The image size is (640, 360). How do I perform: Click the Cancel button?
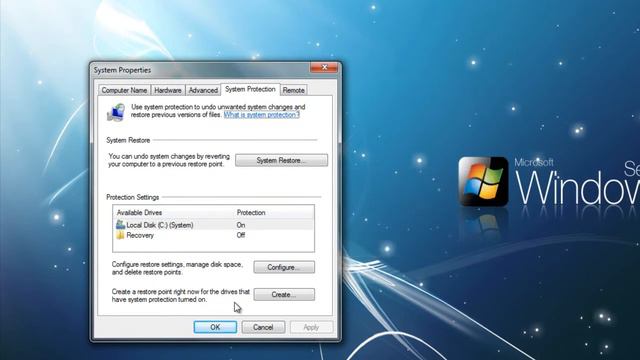click(x=263, y=327)
